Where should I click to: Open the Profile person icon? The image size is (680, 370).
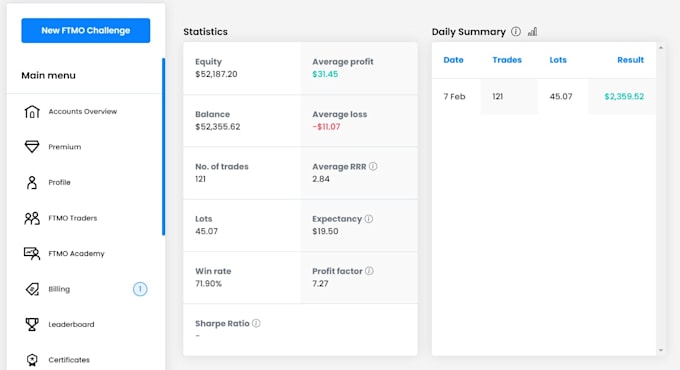32,182
